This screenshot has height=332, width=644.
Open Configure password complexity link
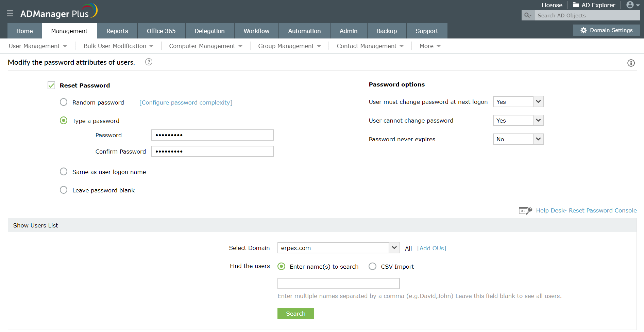tap(186, 102)
